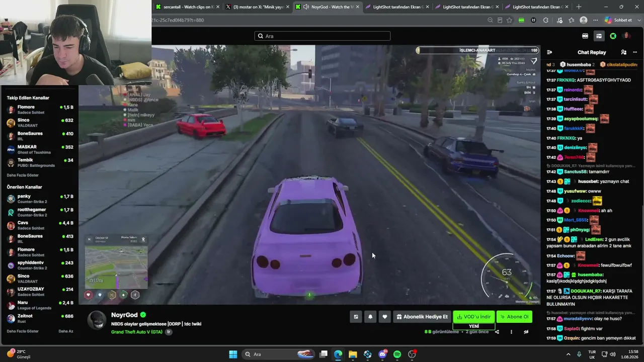This screenshot has width=644, height=362.
Task: Expand recommended channels with bottom Daha Fazla Göster
Action: pyautogui.click(x=23, y=331)
